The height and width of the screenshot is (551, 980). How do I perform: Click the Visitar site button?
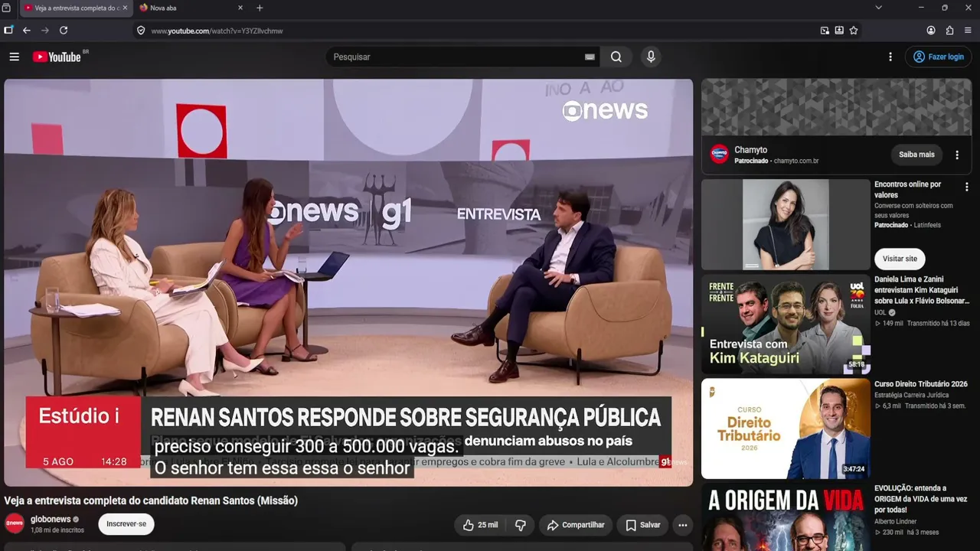coord(900,259)
